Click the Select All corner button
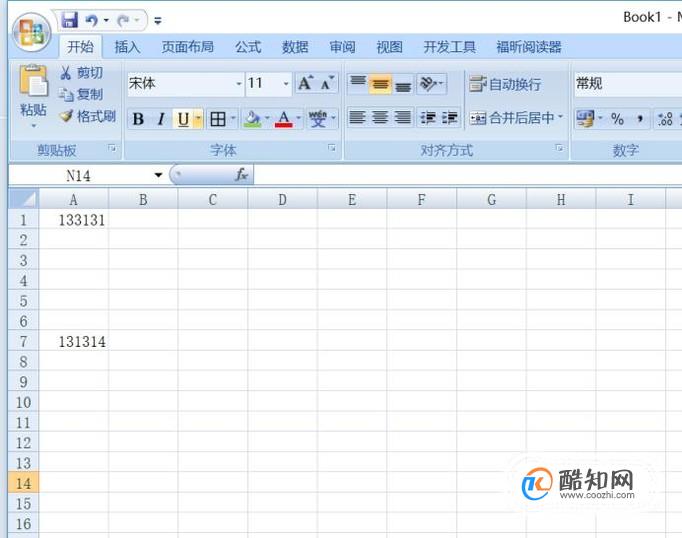Viewport: 682px width, 538px height. 23,199
